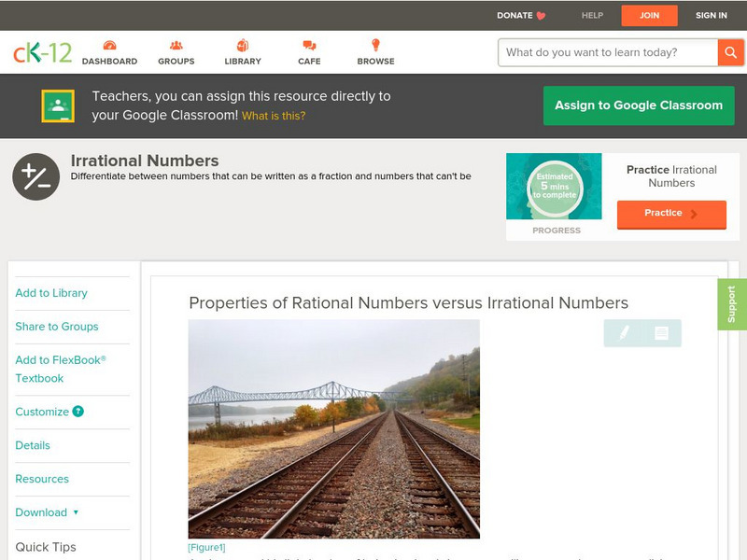
Task: Click the Customize help question-mark icon
Action: (78, 412)
